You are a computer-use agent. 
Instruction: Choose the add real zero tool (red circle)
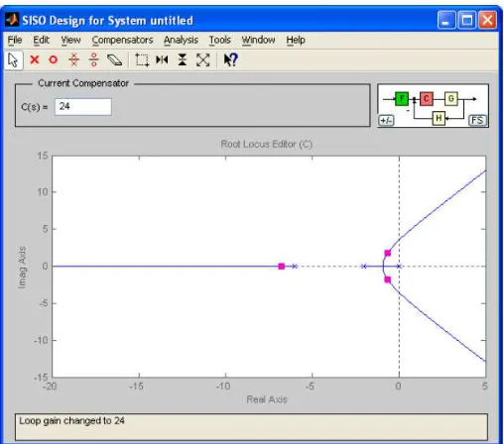[54, 59]
